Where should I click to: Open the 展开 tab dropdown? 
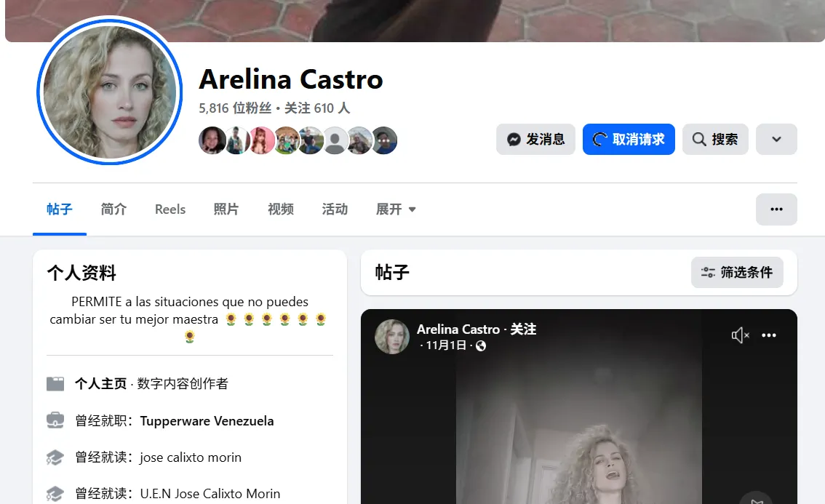click(395, 209)
